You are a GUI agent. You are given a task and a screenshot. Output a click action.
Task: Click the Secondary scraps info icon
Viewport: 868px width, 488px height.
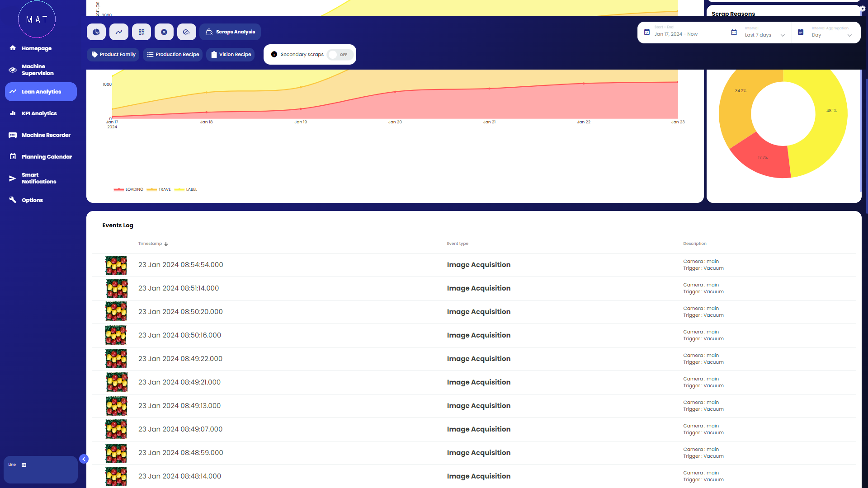coord(274,54)
